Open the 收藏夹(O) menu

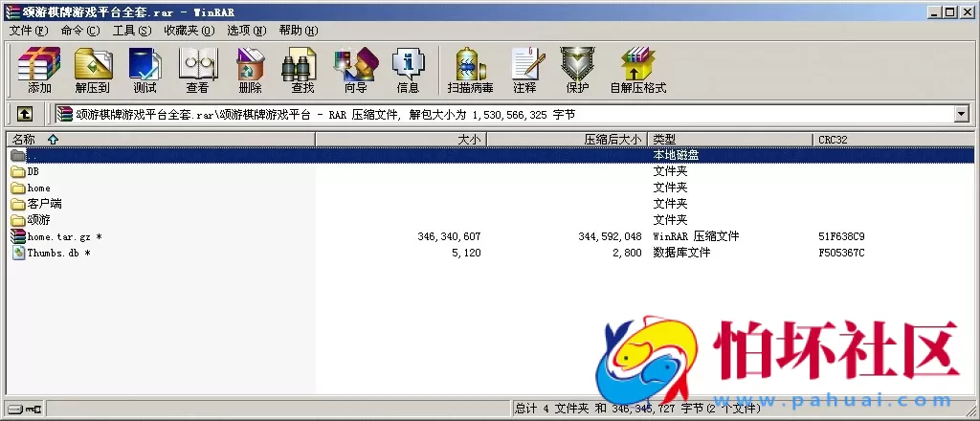point(189,31)
